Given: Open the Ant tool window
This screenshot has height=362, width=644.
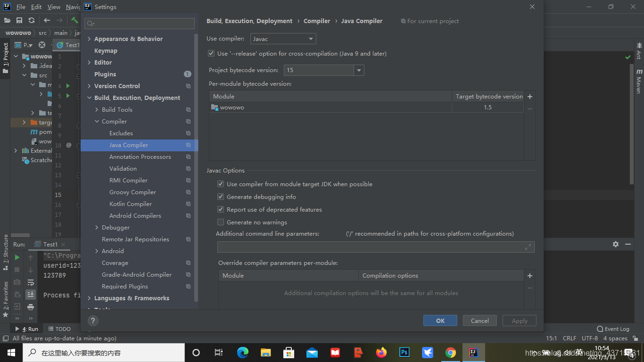Looking at the screenshot, I should pyautogui.click(x=639, y=51).
